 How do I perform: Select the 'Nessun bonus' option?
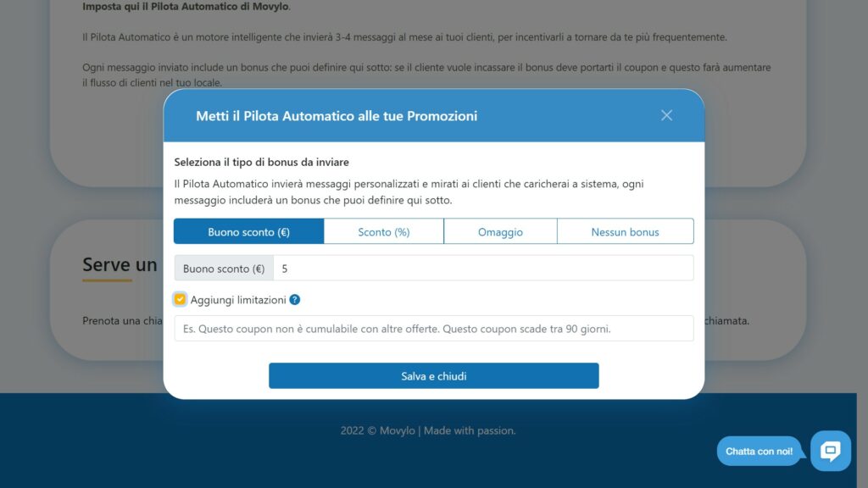[625, 231]
